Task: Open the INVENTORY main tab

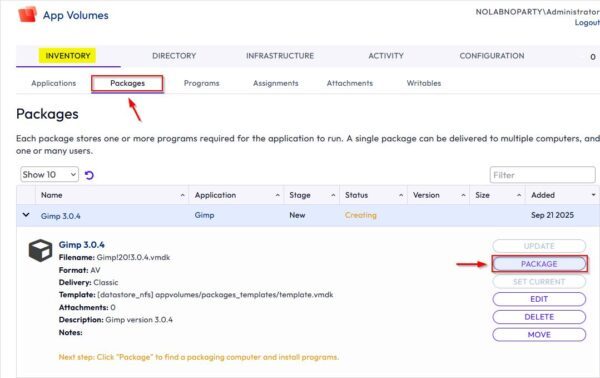Action: tap(68, 56)
